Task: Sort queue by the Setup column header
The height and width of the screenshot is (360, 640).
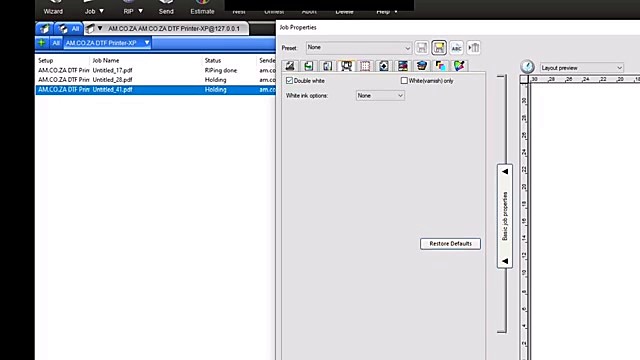Action: tap(46, 60)
